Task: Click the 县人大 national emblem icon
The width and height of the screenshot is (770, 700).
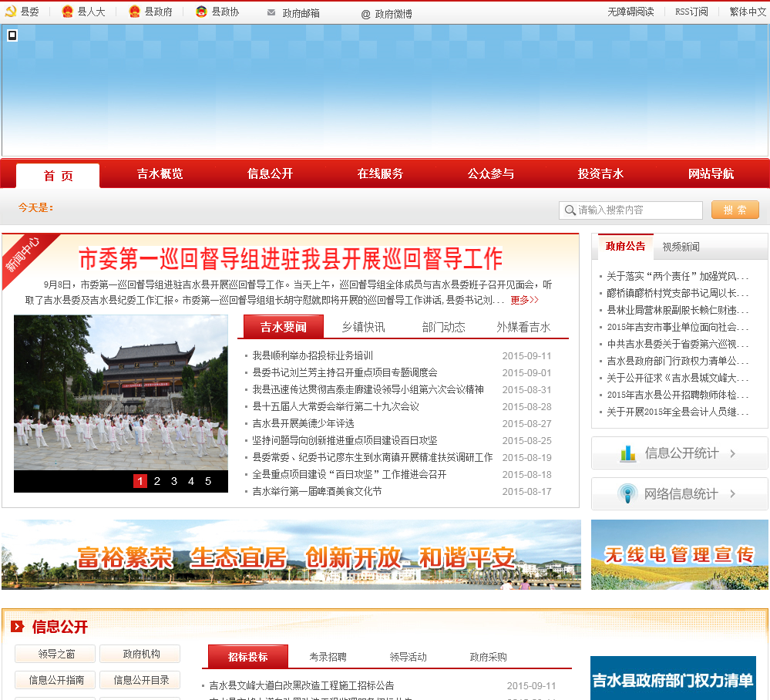Action: (x=67, y=12)
